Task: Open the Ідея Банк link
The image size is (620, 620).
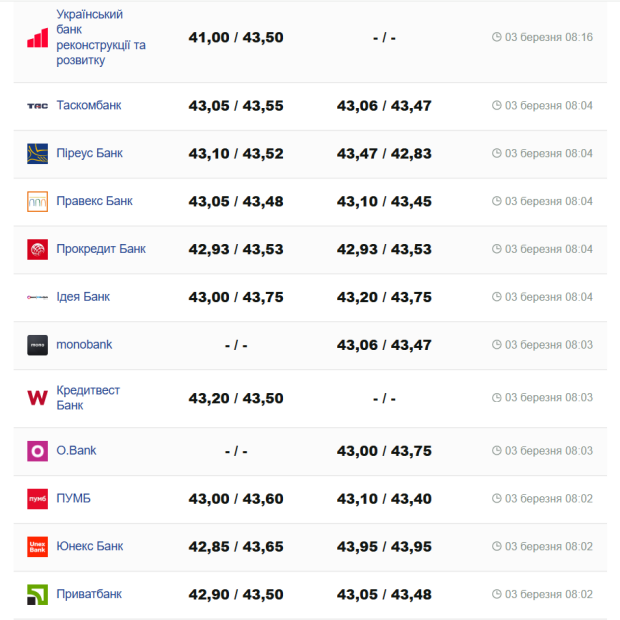Action: pos(83,297)
